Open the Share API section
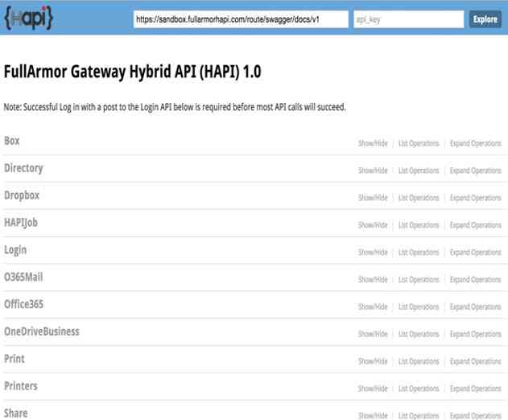The image size is (508, 420). pyautogui.click(x=16, y=414)
